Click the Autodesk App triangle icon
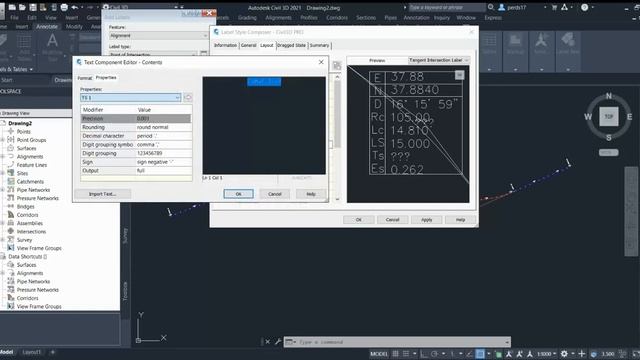Image resolution: width=640 pixels, height=360 pixels. [564, 7]
